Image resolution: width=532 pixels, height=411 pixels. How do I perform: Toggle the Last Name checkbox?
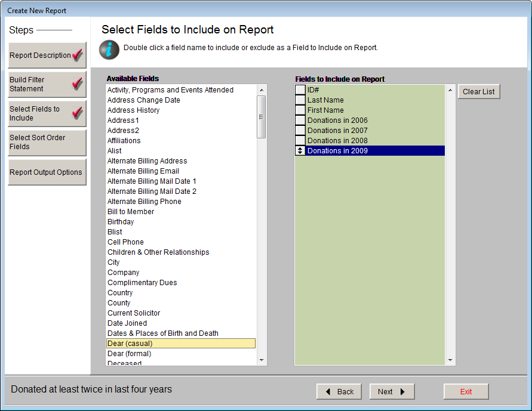299,100
